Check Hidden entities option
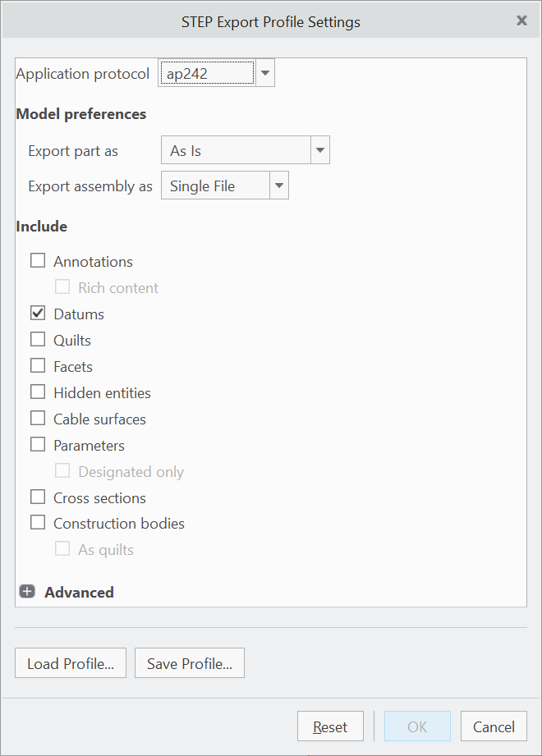The image size is (542, 756). point(38,392)
